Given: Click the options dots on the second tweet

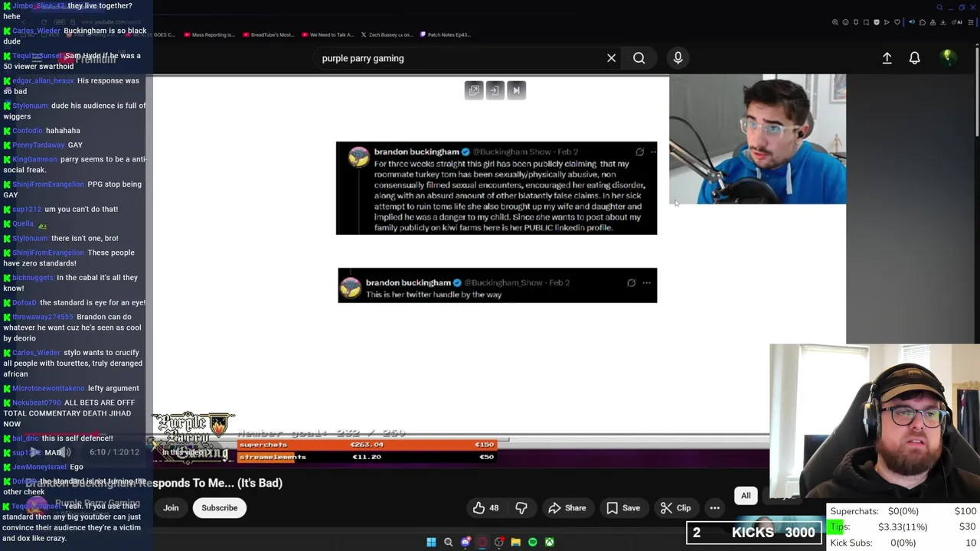Looking at the screenshot, I should click(x=646, y=283).
